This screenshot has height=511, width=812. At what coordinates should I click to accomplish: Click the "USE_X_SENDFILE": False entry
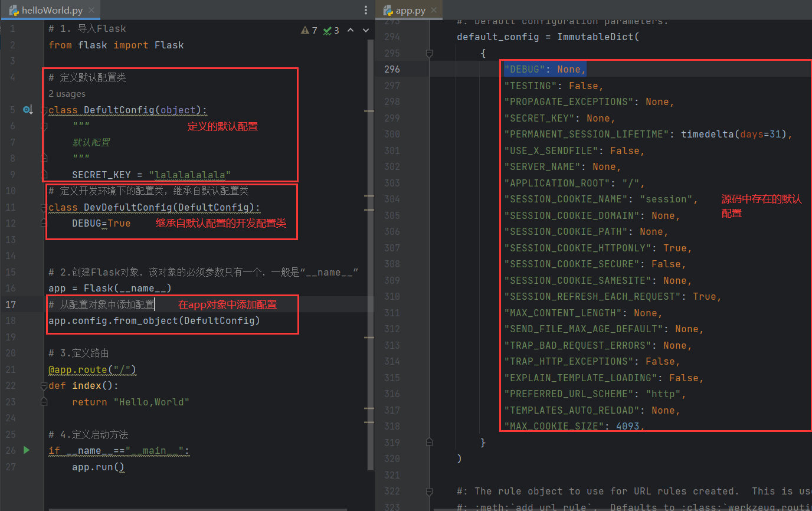[x=575, y=150]
